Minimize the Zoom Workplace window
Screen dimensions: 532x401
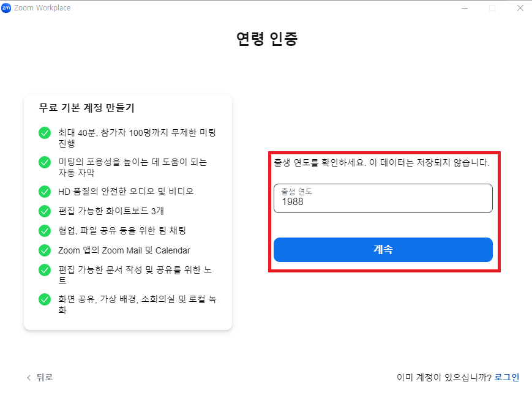(x=466, y=8)
